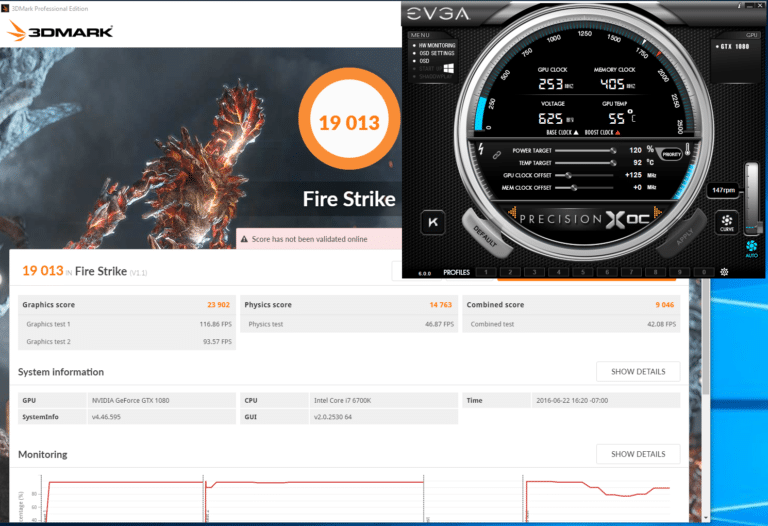
Task: Click the vertical fan speed slider
Action: click(751, 198)
